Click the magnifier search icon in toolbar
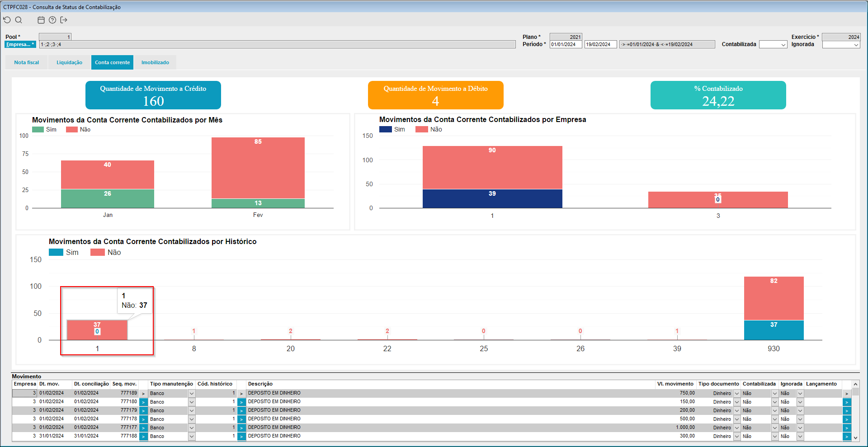Image resolution: width=868 pixels, height=447 pixels. click(x=19, y=20)
